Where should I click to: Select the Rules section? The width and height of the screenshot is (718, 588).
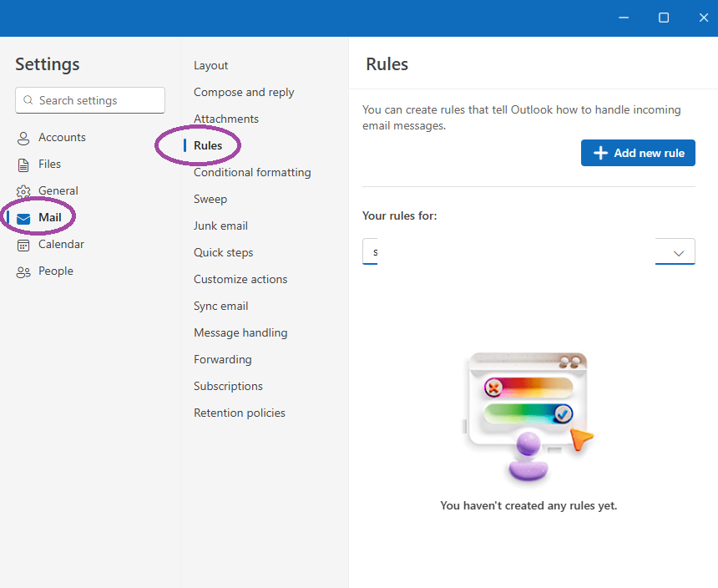point(208,145)
